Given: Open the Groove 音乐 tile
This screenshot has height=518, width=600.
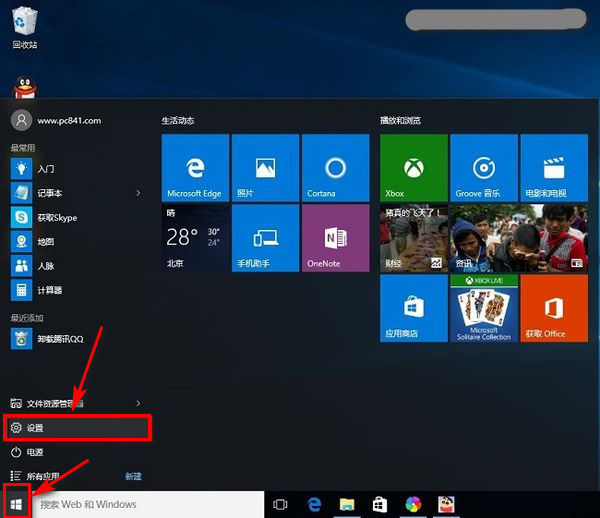Looking at the screenshot, I should pyautogui.click(x=484, y=168).
